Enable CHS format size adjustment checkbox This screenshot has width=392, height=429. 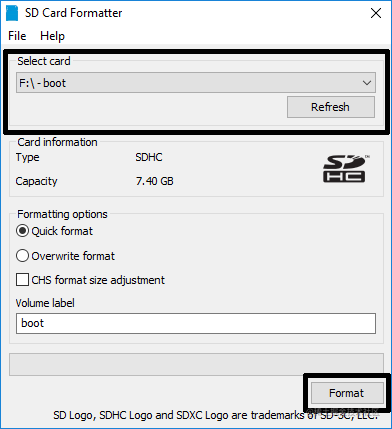pos(22,280)
